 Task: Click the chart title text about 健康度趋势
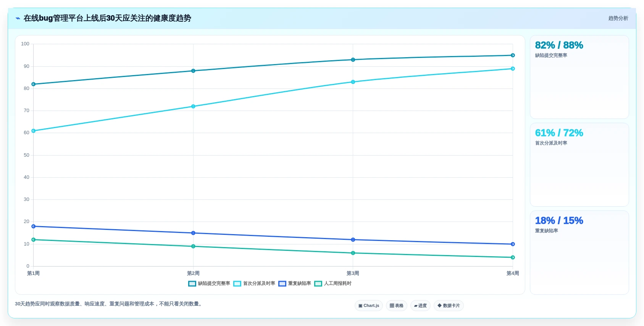pos(107,18)
